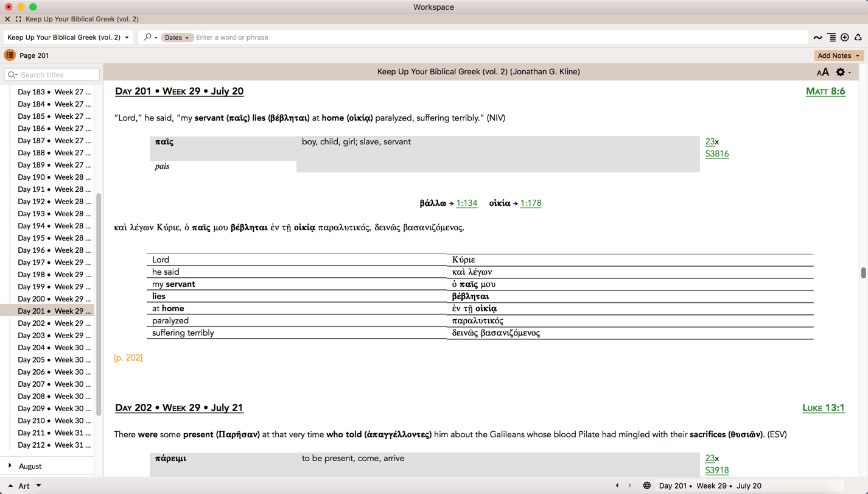The height and width of the screenshot is (494, 868).
Task: Open the S3816 Strong's number link
Action: (717, 154)
